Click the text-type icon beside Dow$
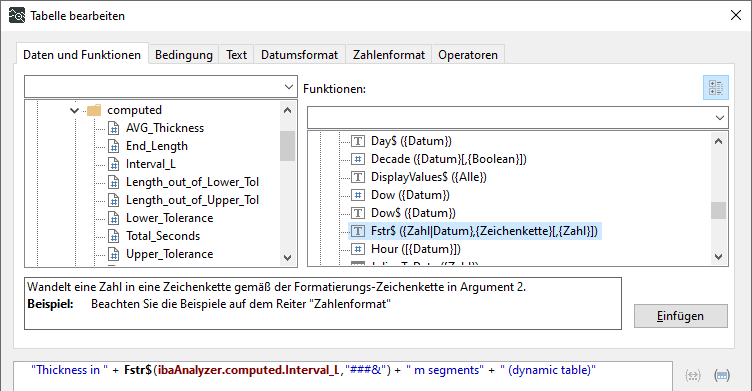 click(358, 213)
